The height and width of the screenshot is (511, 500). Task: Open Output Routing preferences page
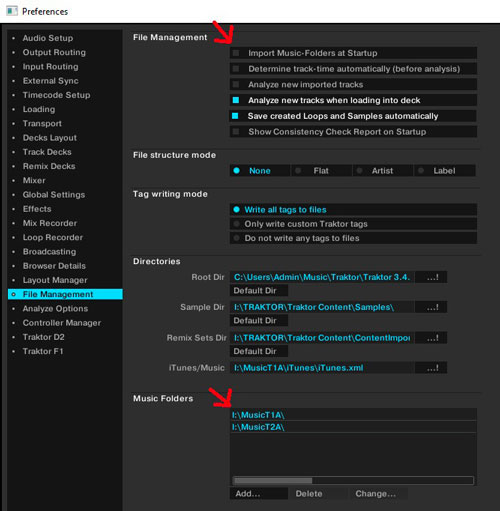tap(54, 52)
